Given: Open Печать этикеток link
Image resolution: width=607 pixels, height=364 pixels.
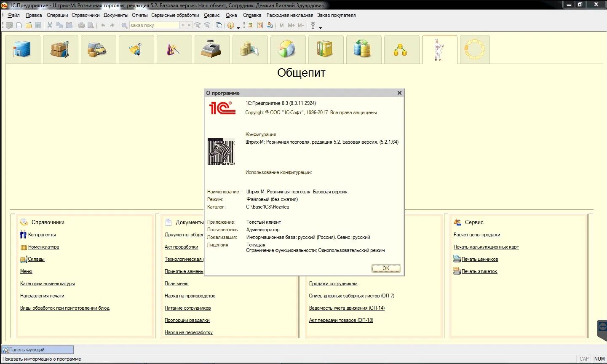Looking at the screenshot, I should coord(479,271).
